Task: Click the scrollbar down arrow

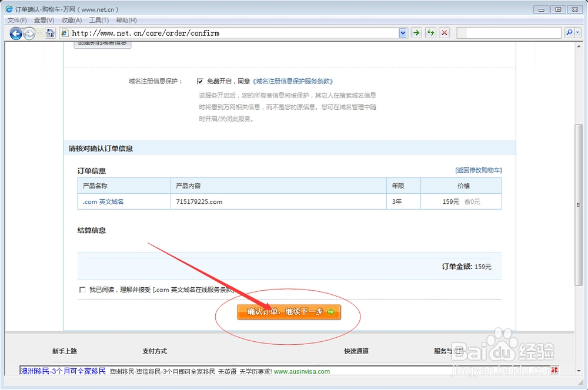Action: 579,371
